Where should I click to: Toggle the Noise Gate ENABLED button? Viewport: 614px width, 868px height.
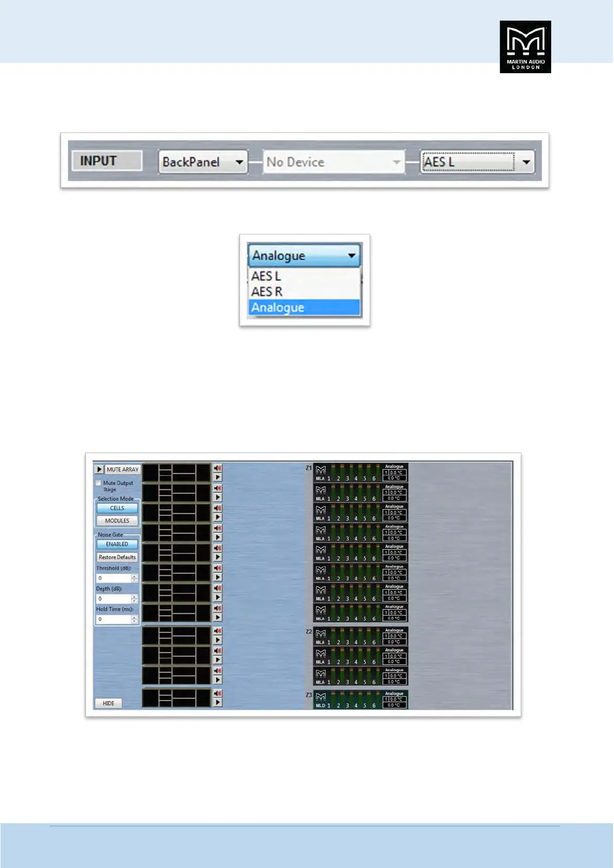tap(117, 544)
